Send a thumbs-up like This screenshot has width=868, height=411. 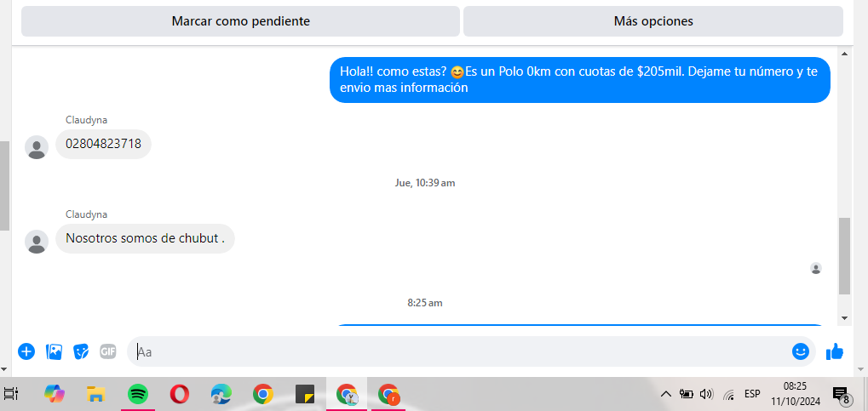click(x=834, y=351)
